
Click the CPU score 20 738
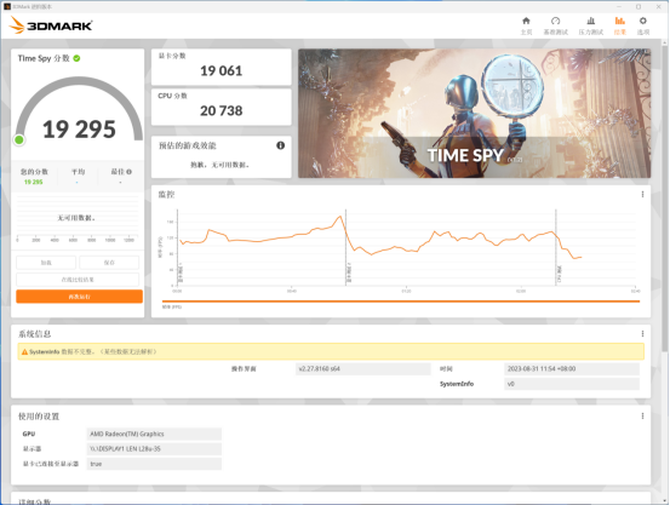pos(221,111)
